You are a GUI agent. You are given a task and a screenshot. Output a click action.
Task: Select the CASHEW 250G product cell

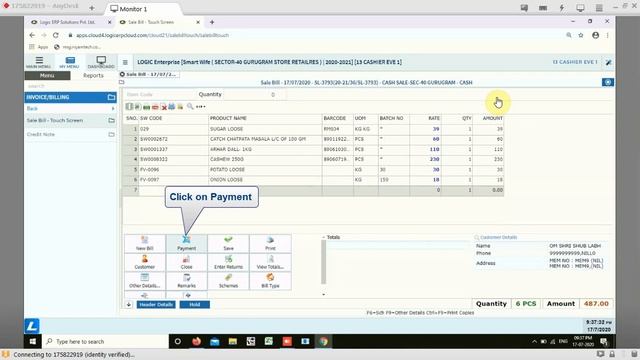(x=265, y=159)
